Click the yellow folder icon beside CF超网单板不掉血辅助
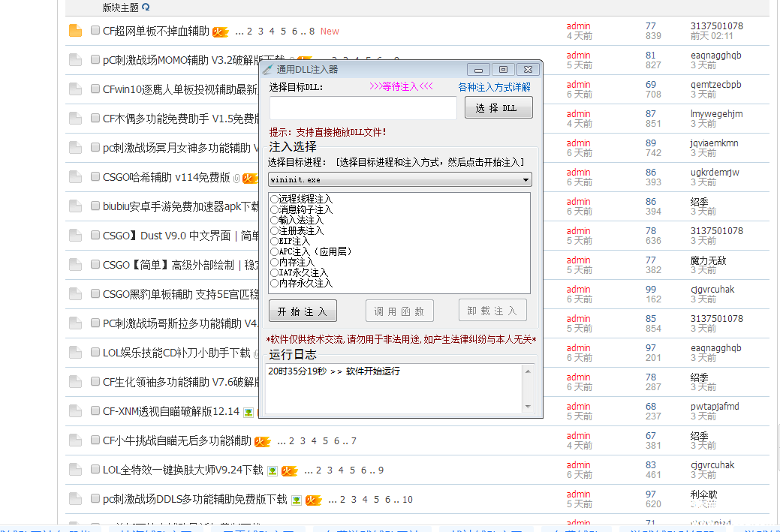This screenshot has width=780, height=532. pyautogui.click(x=76, y=31)
